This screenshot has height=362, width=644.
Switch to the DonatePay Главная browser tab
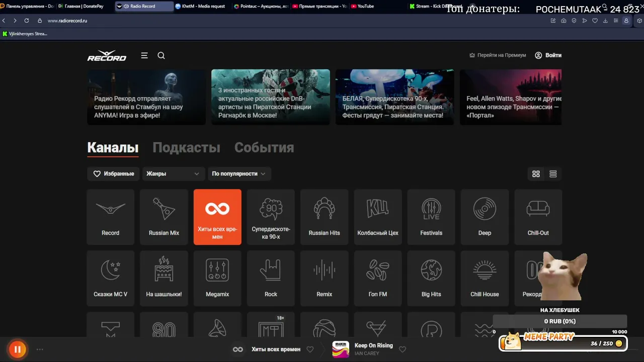click(x=85, y=6)
